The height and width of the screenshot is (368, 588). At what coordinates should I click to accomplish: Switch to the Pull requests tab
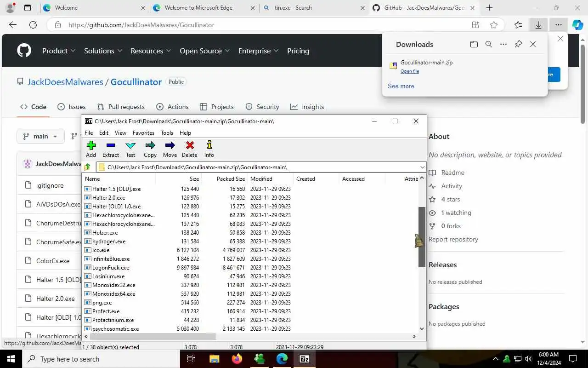[121, 107]
